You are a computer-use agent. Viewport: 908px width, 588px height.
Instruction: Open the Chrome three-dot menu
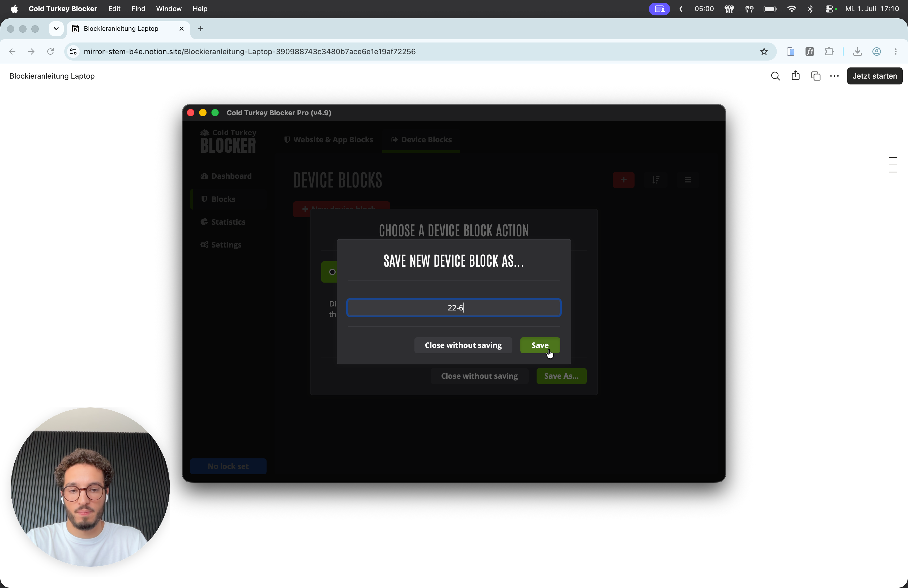(x=896, y=52)
